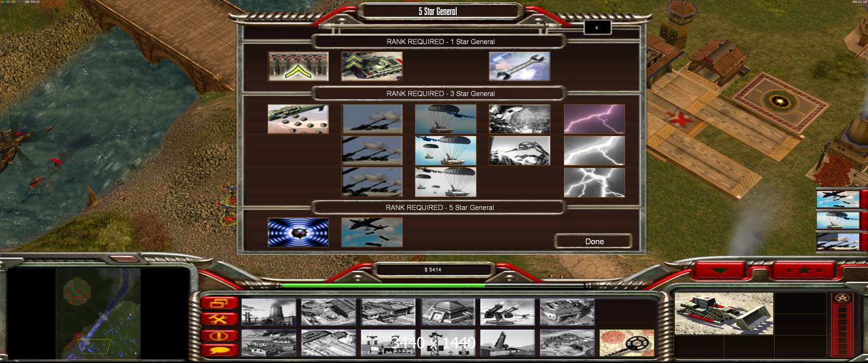Use the Tank Paradrop side shortcut button
Image resolution: width=868 pixels, height=363 pixels.
838,221
